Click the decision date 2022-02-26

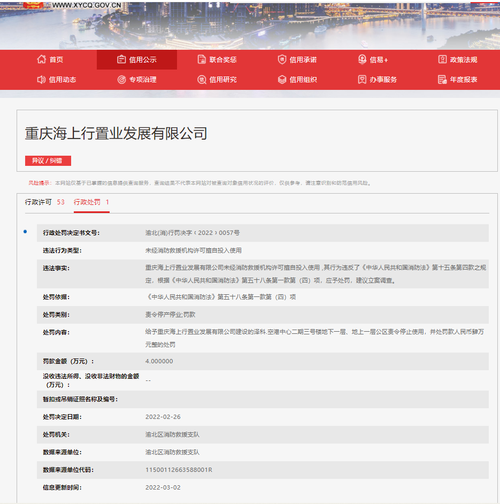[163, 417]
